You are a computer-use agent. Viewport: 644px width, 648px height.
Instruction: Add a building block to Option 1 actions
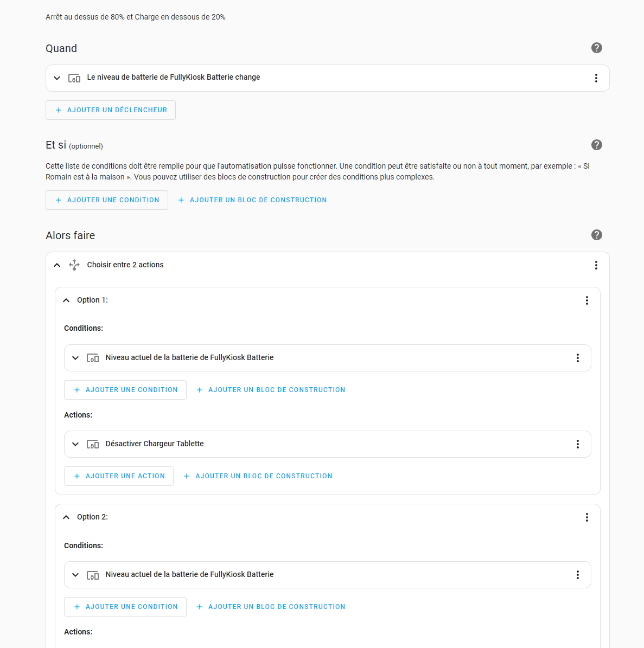[x=258, y=476]
